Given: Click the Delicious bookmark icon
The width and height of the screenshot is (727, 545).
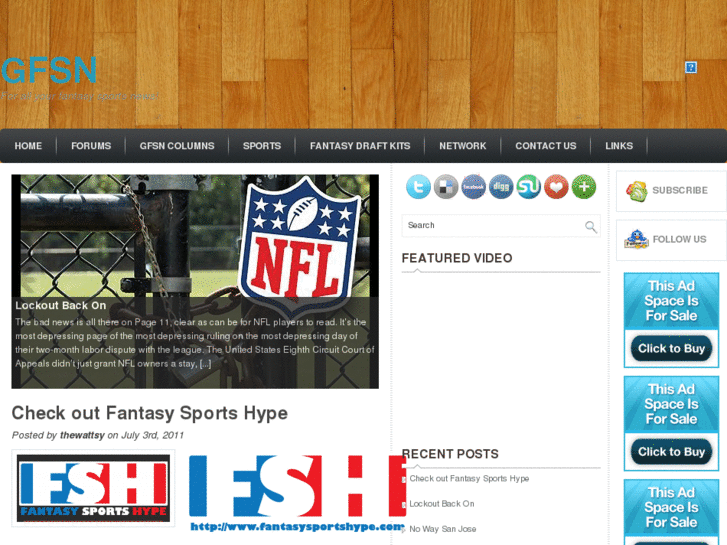Looking at the screenshot, I should (x=446, y=187).
